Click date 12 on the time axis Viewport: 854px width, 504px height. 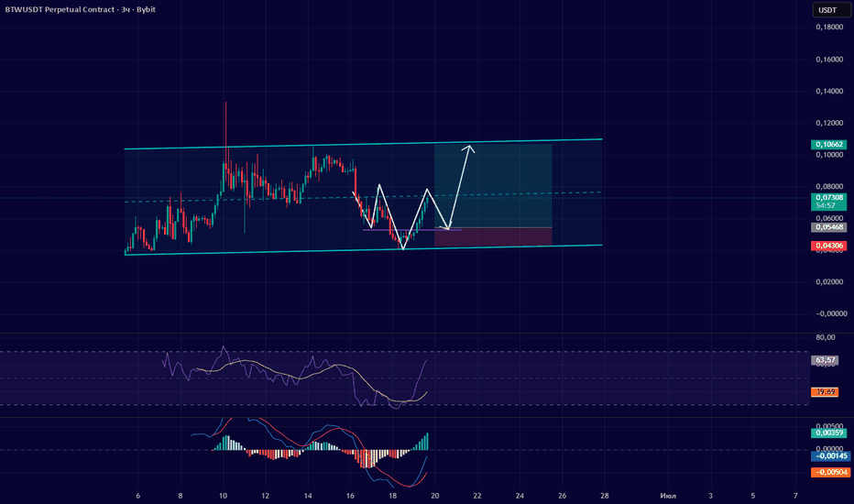click(265, 496)
